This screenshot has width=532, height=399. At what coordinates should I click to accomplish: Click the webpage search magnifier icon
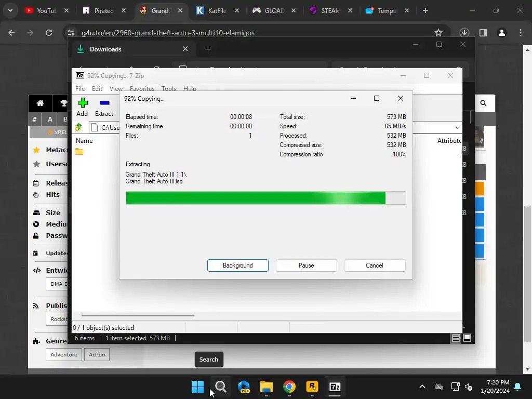pyautogui.click(x=483, y=103)
